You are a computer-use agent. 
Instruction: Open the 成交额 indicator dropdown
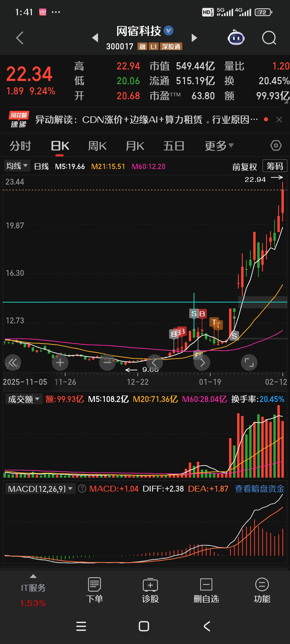coord(24,399)
